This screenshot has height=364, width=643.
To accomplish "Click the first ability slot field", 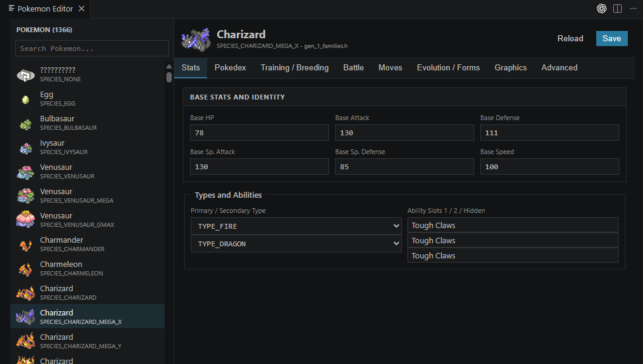I will pos(512,225).
